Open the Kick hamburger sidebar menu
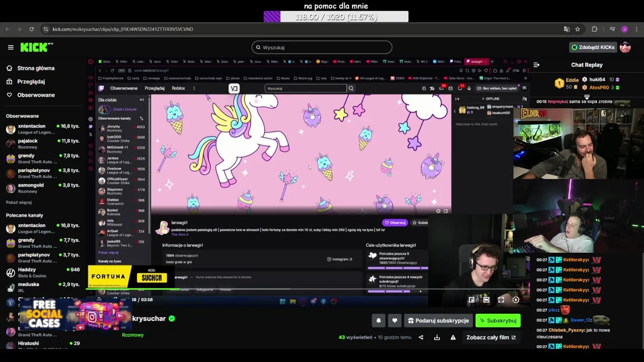Image resolution: width=644 pixels, height=362 pixels. [x=11, y=47]
